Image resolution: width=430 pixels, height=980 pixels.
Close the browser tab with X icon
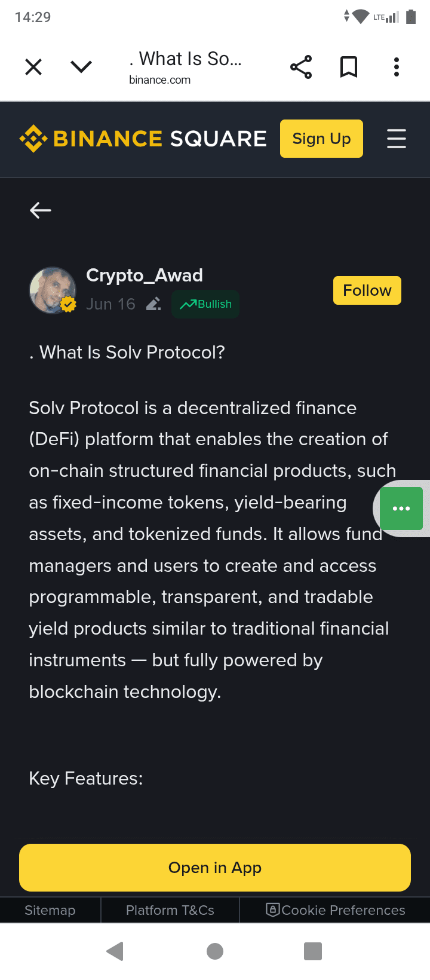click(33, 67)
